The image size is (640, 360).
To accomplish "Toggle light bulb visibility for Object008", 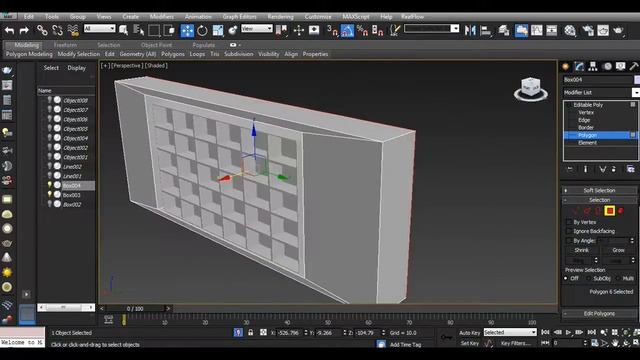I will pos(50,100).
